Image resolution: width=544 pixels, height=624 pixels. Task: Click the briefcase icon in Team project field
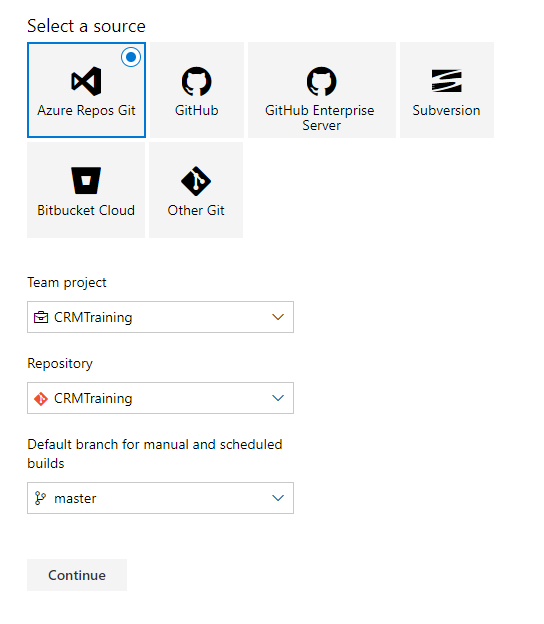(x=41, y=317)
